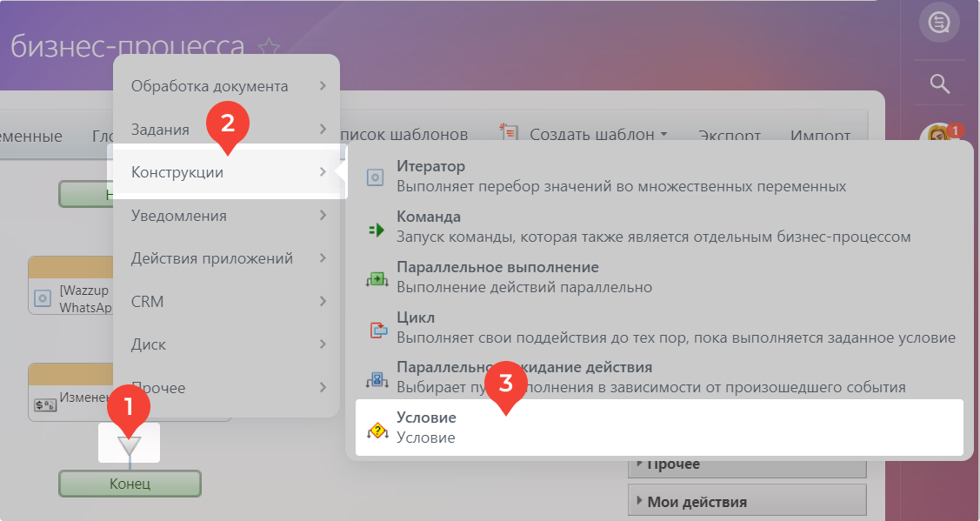The height and width of the screenshot is (521, 980).
Task: Click the Импорт button
Action: point(819,136)
